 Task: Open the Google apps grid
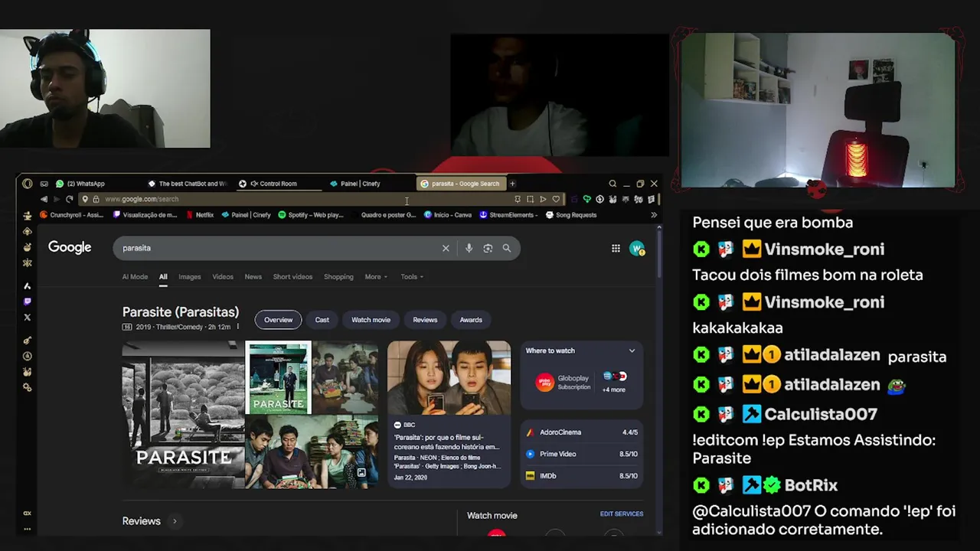click(x=616, y=248)
